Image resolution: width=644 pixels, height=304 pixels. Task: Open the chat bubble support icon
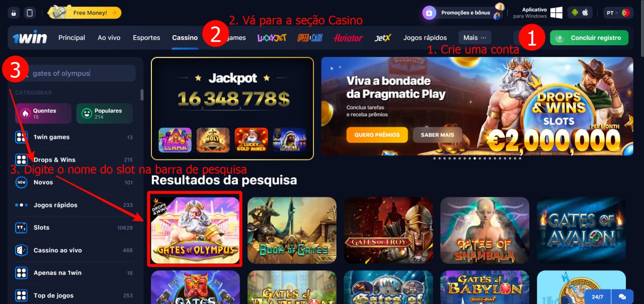coord(622,296)
